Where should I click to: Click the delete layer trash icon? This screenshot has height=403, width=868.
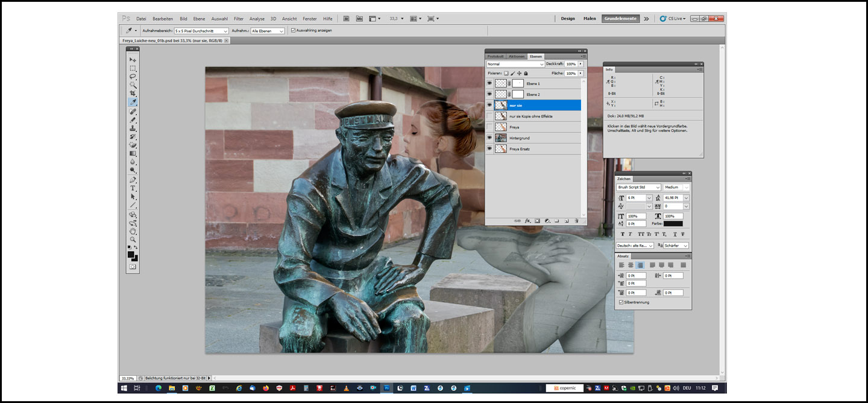coord(576,221)
